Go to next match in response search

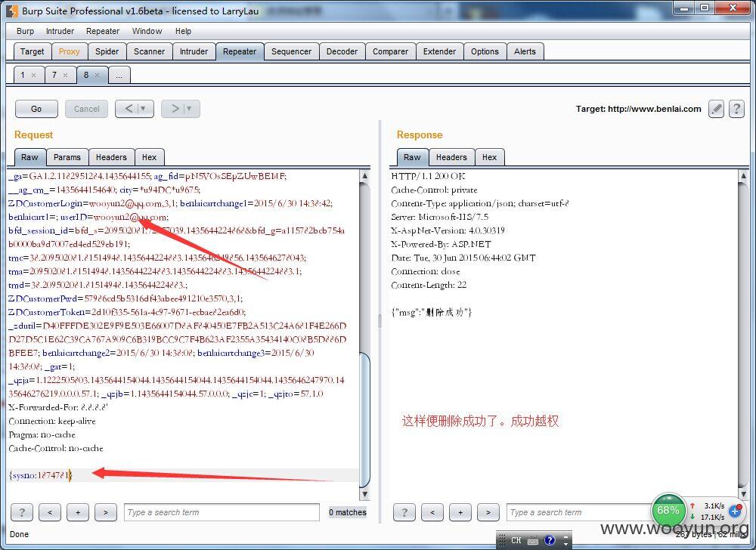pyautogui.click(x=488, y=512)
